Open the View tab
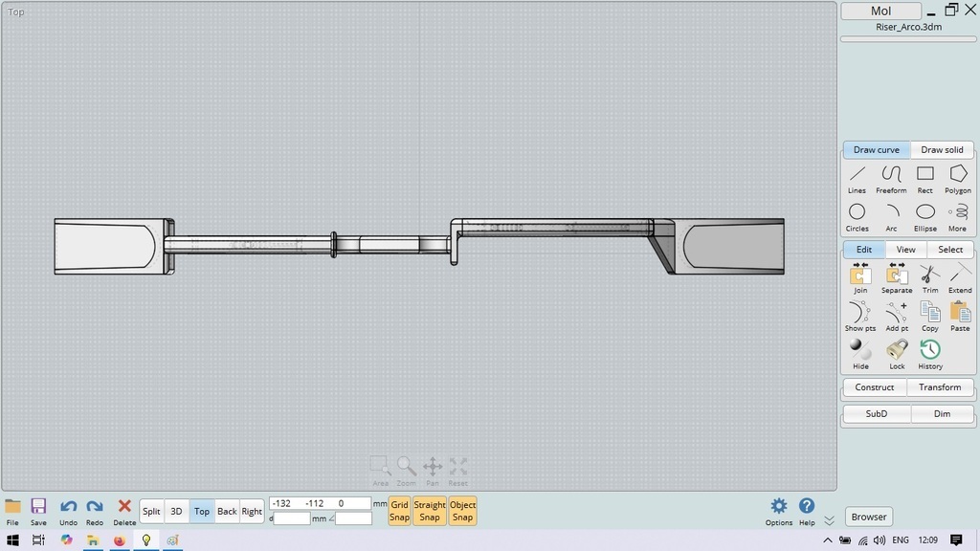The height and width of the screenshot is (551, 980). coord(905,250)
